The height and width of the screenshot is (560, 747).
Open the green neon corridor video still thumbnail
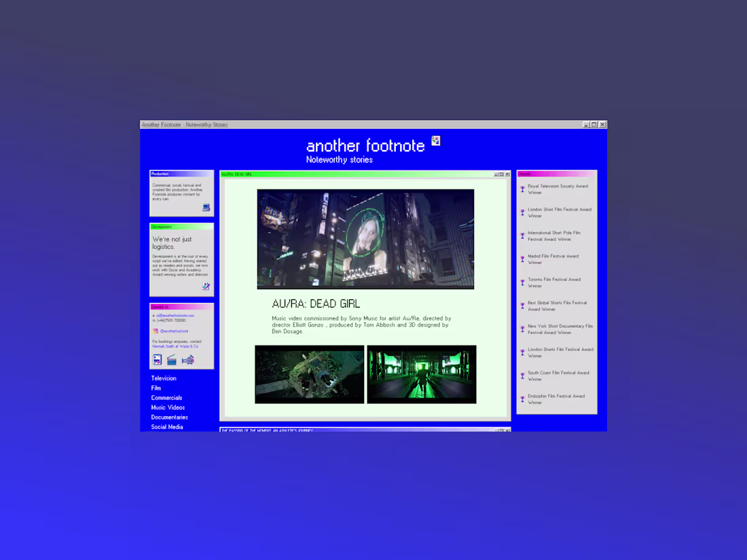coord(422,374)
